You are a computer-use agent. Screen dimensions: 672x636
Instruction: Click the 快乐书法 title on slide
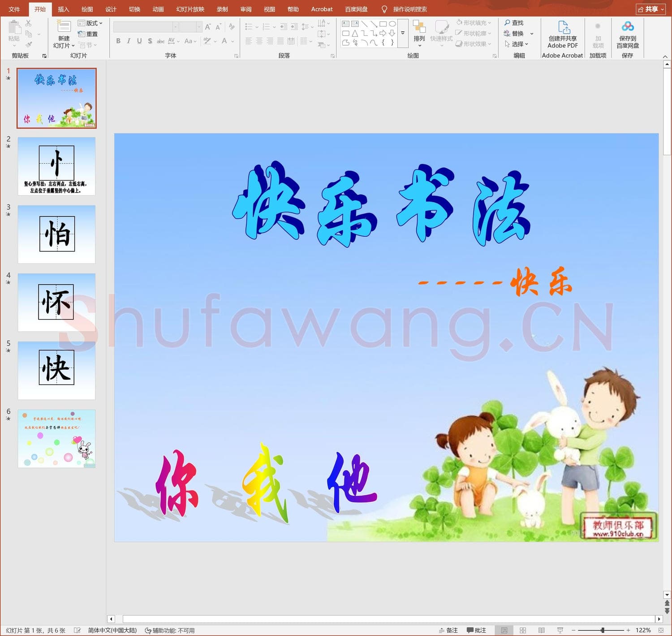[381, 204]
